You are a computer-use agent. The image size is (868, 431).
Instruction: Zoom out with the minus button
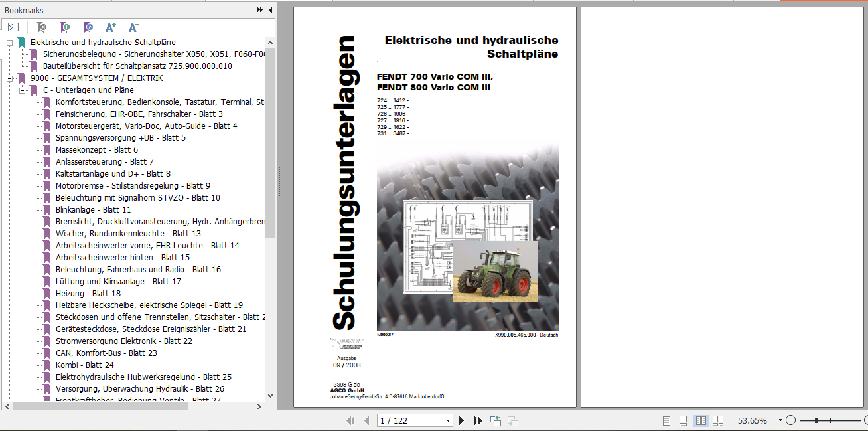[x=790, y=420]
